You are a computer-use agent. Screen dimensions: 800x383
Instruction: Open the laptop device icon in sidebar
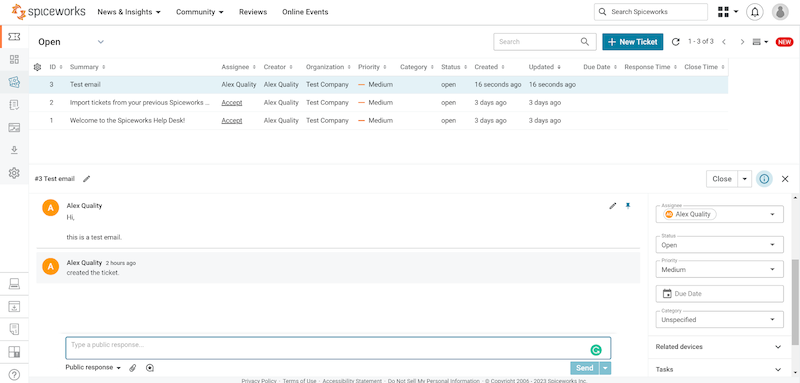coord(14,284)
